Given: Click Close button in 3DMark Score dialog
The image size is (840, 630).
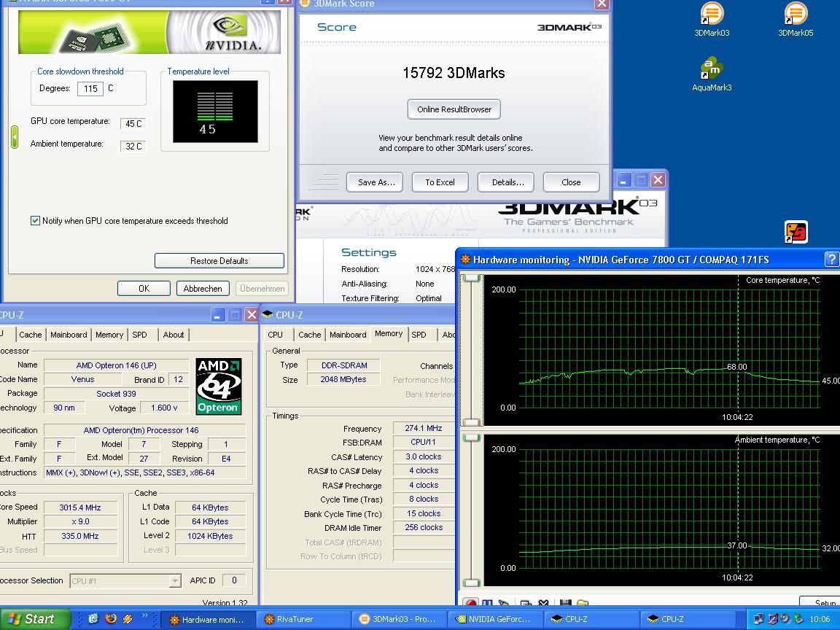Looking at the screenshot, I should point(571,182).
